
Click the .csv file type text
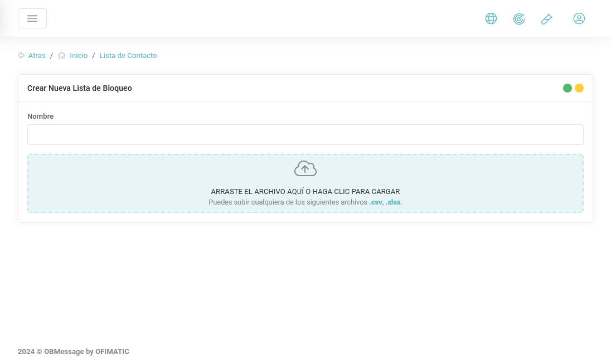[375, 202]
